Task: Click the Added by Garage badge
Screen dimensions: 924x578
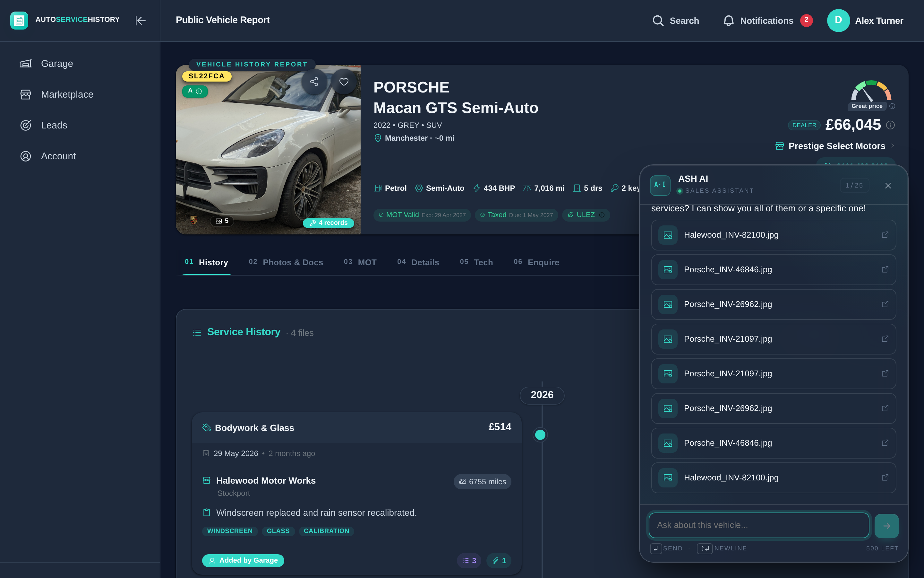Action: [x=243, y=560]
